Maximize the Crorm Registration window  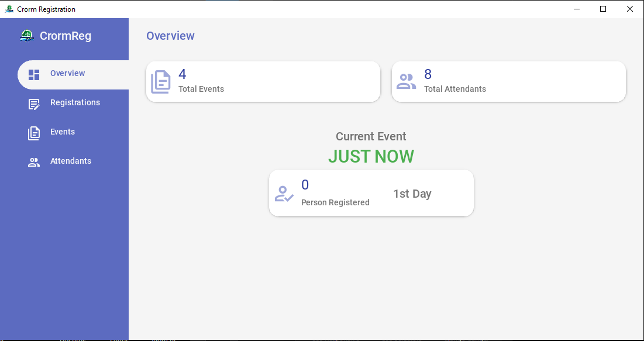point(603,9)
